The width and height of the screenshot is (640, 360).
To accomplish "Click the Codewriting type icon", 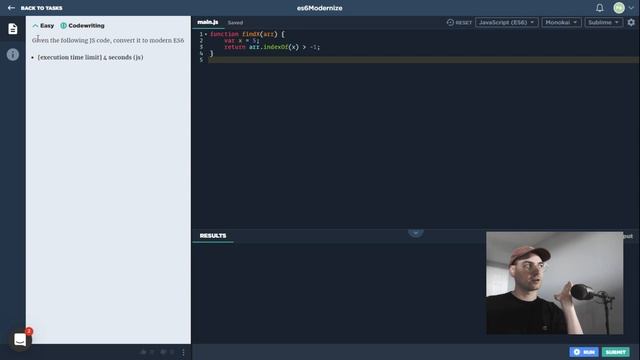I will (63, 26).
